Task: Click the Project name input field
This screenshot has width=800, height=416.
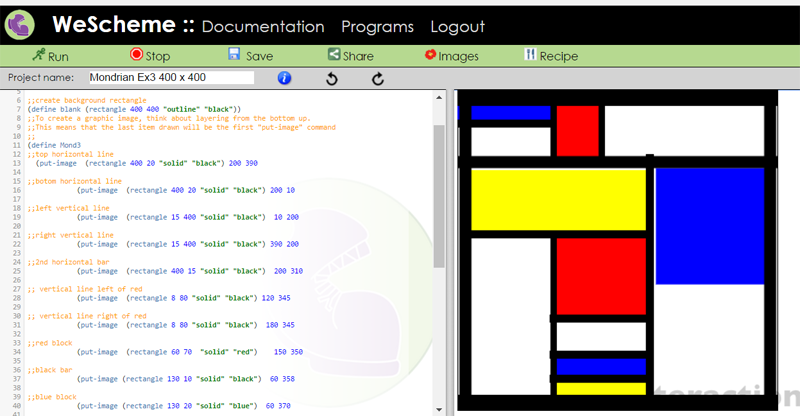Action: tap(171, 78)
